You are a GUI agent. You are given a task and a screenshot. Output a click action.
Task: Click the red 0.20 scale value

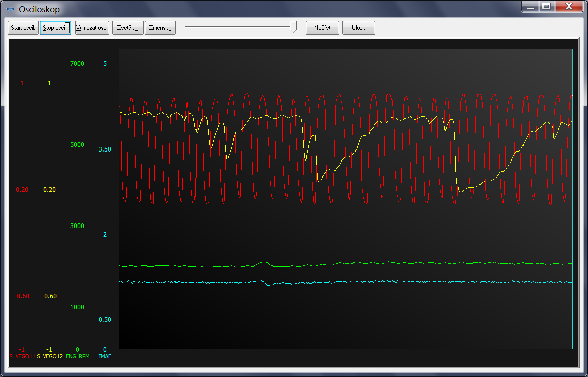point(22,190)
